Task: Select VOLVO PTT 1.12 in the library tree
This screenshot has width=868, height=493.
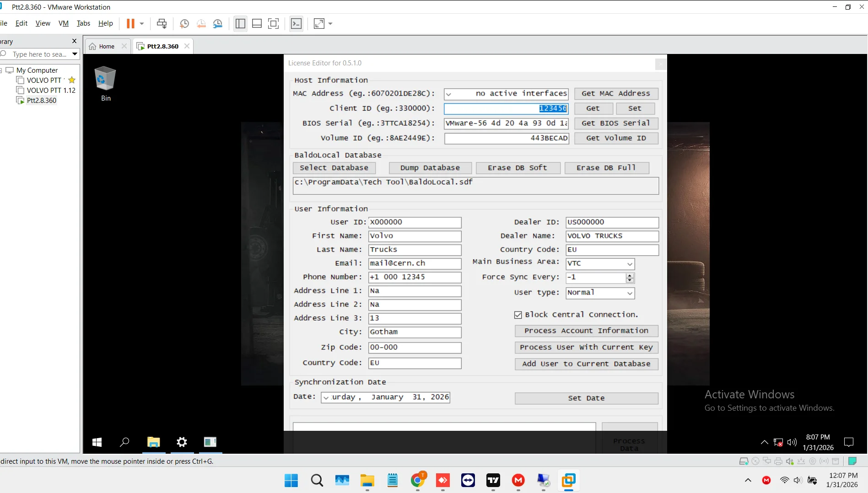Action: (51, 90)
